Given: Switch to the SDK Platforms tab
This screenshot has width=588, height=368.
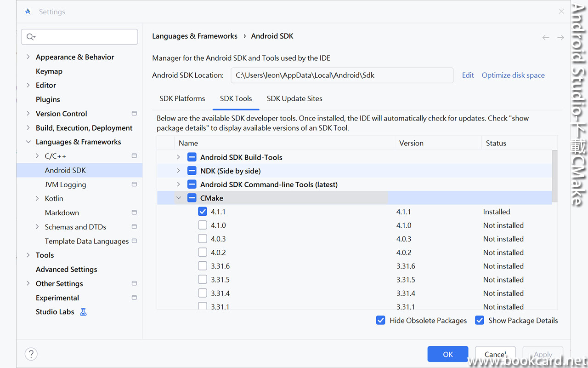Looking at the screenshot, I should (x=182, y=98).
